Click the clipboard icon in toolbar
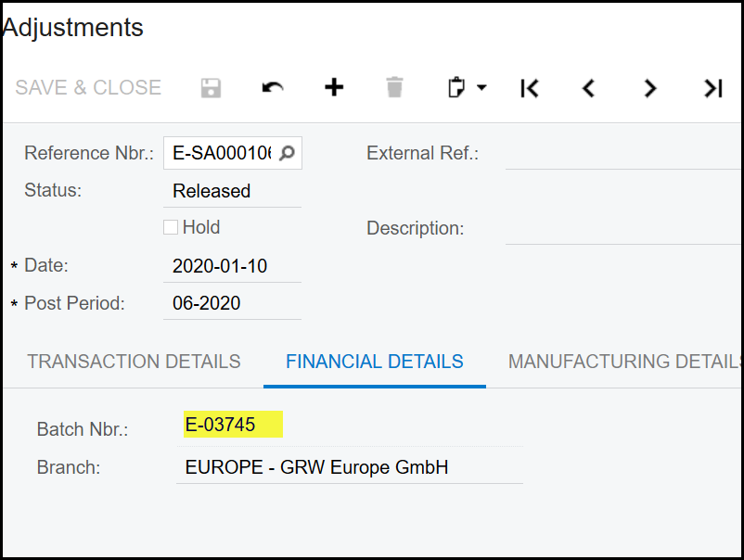 [x=456, y=88]
